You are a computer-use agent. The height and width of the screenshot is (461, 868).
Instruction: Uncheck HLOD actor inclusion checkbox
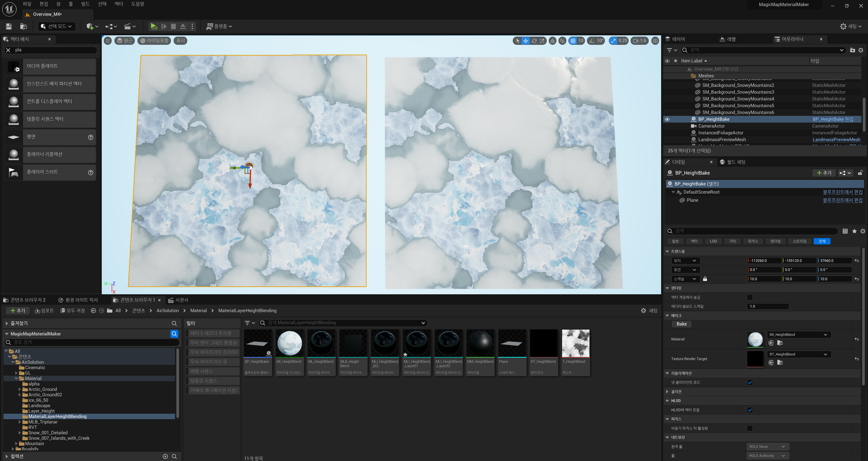[750, 410]
